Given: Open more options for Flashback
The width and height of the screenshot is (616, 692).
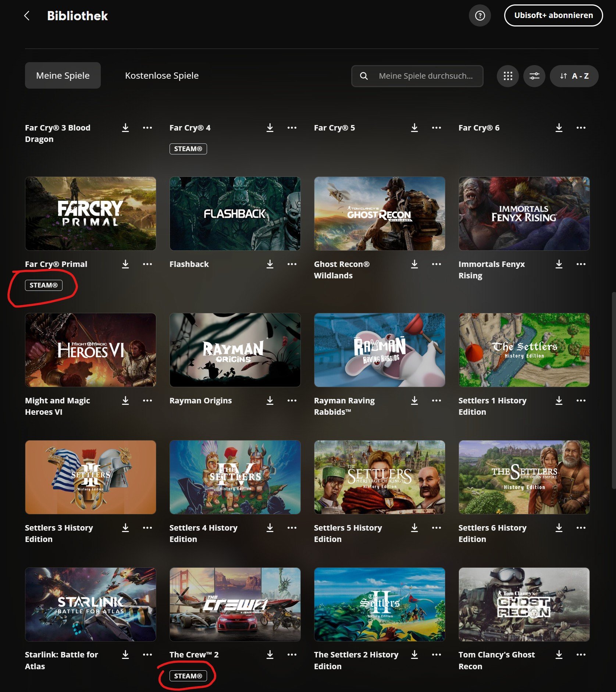Looking at the screenshot, I should (x=292, y=264).
